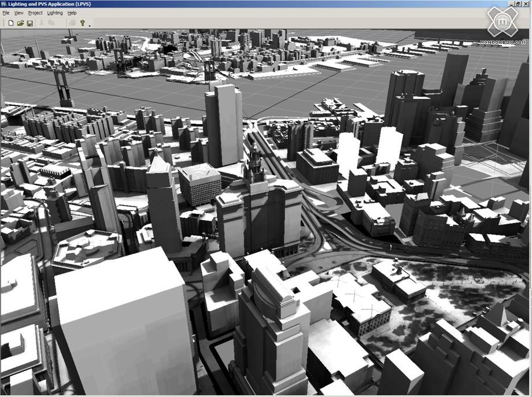Image resolution: width=532 pixels, height=397 pixels.
Task: Minimize the LPVS application window
Action: tap(512, 3)
